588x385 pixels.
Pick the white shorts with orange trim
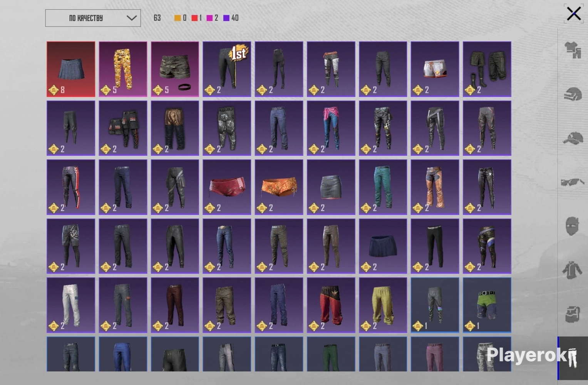(435, 69)
